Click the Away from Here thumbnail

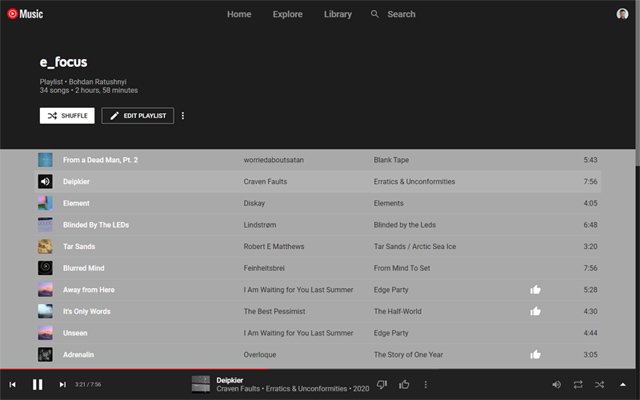45,290
